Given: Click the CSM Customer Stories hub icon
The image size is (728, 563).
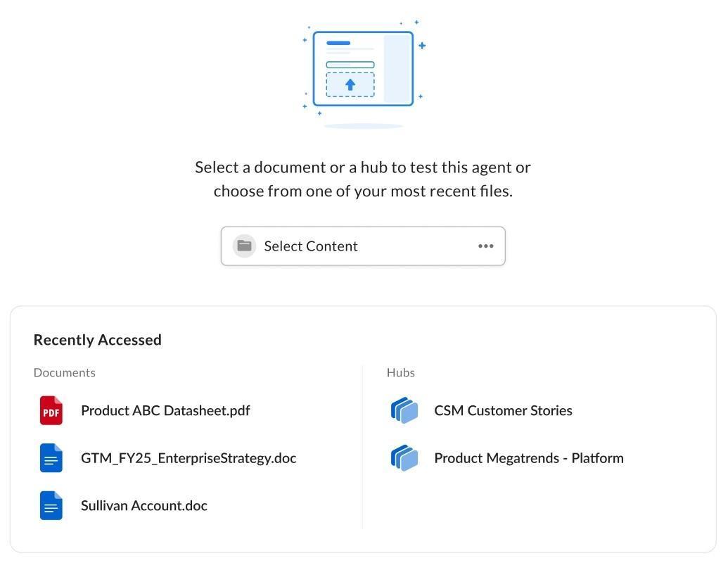Looking at the screenshot, I should pos(404,411).
